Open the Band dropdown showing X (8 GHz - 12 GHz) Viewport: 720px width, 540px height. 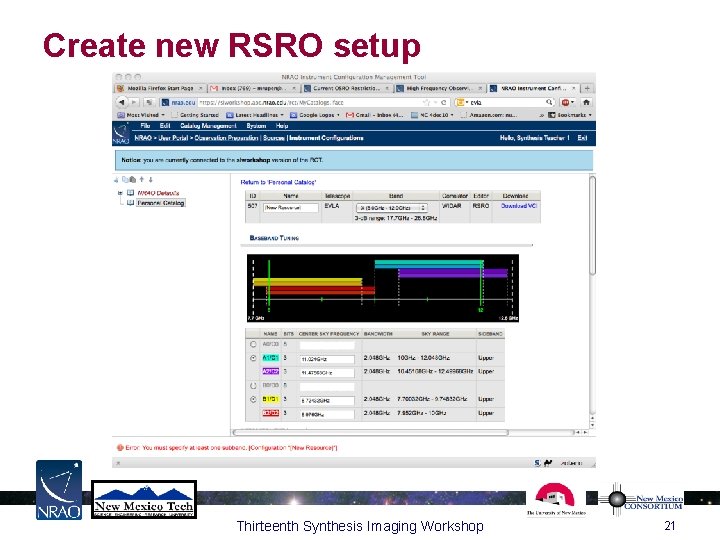(x=392, y=208)
